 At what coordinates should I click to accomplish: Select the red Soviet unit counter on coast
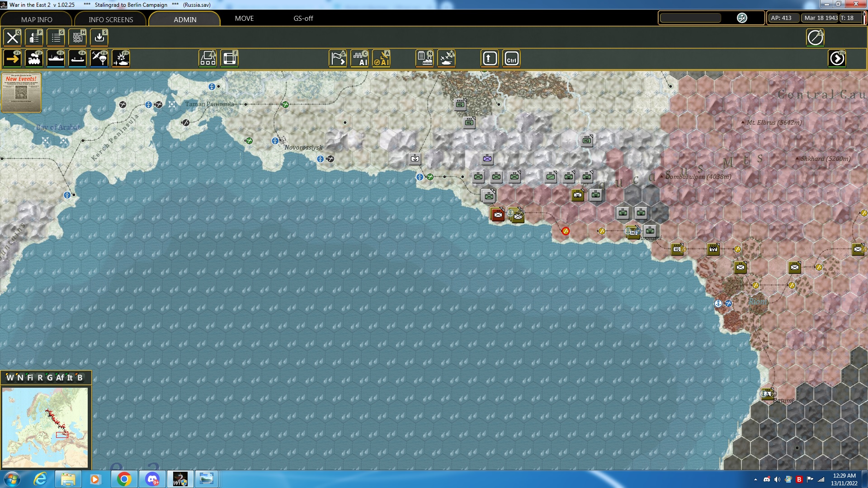click(498, 215)
